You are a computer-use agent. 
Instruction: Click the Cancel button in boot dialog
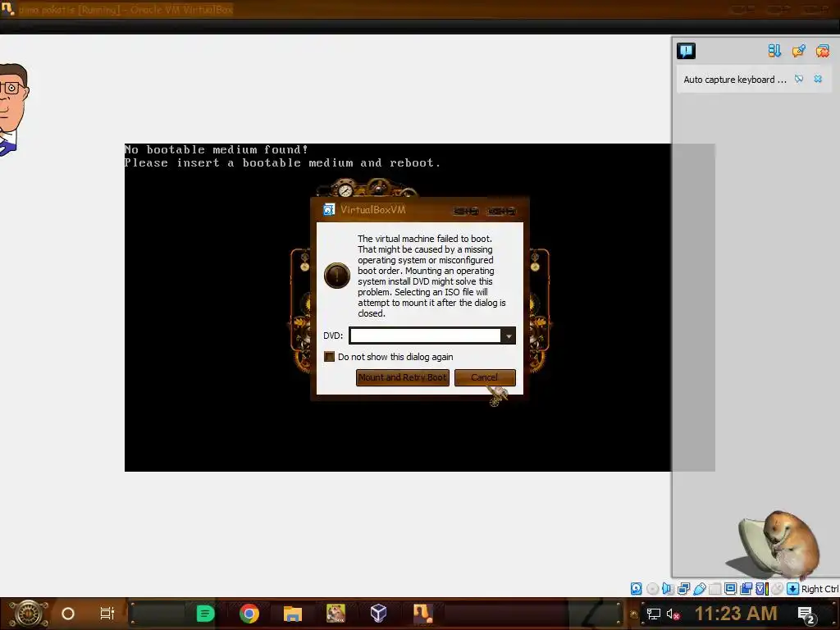tap(485, 377)
